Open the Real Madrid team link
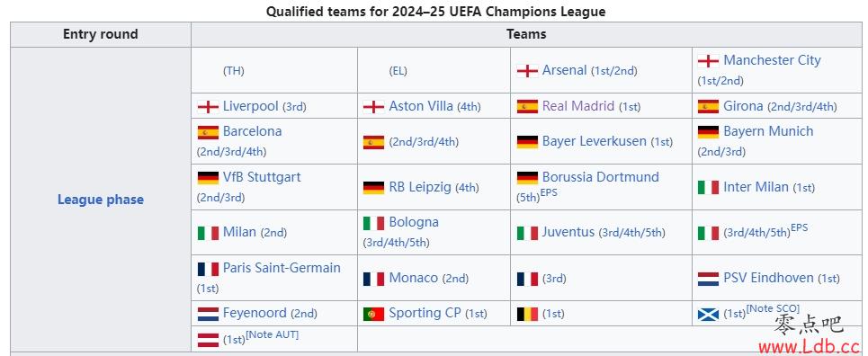 point(578,106)
